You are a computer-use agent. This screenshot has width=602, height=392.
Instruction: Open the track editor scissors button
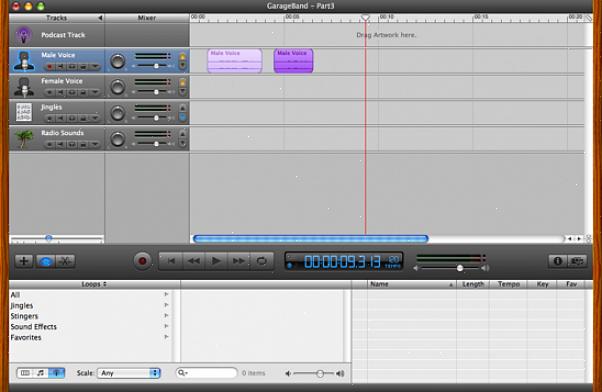tap(65, 261)
